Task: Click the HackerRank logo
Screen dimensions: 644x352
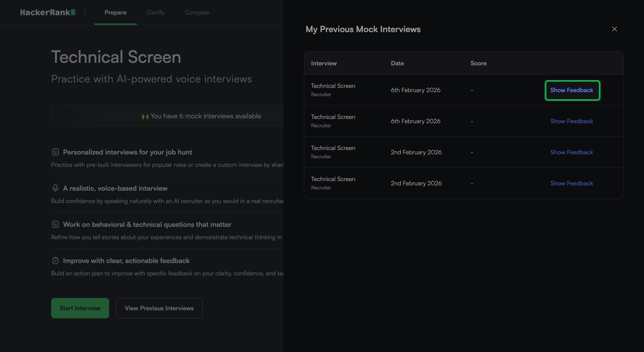Action: coord(48,12)
